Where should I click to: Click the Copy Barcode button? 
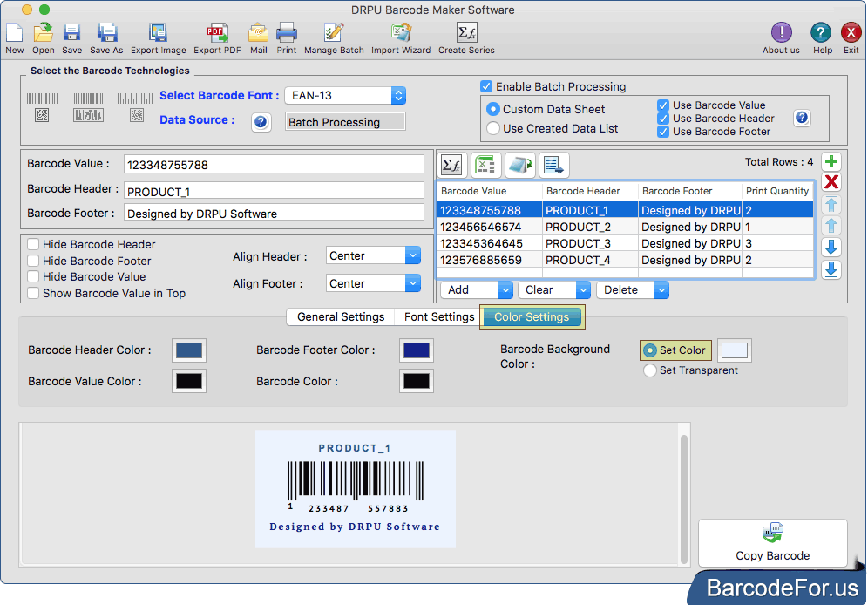(x=772, y=542)
